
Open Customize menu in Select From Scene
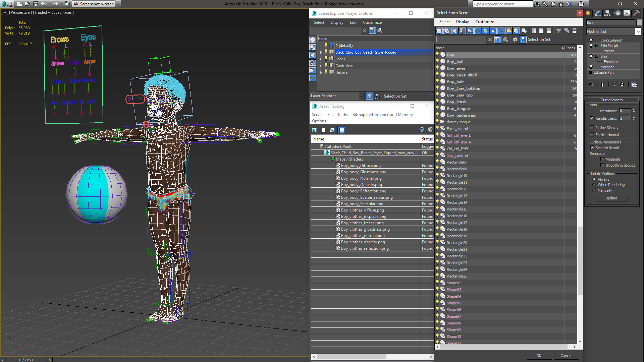click(484, 22)
